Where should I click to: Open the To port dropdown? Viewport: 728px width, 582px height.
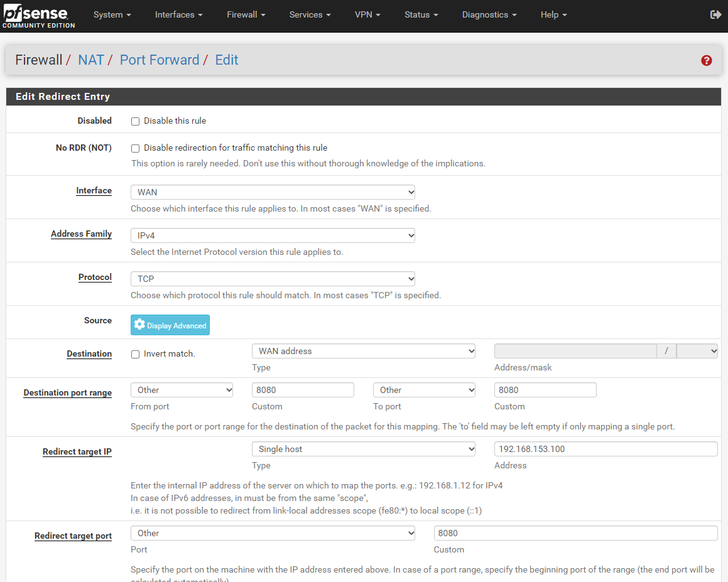point(424,390)
